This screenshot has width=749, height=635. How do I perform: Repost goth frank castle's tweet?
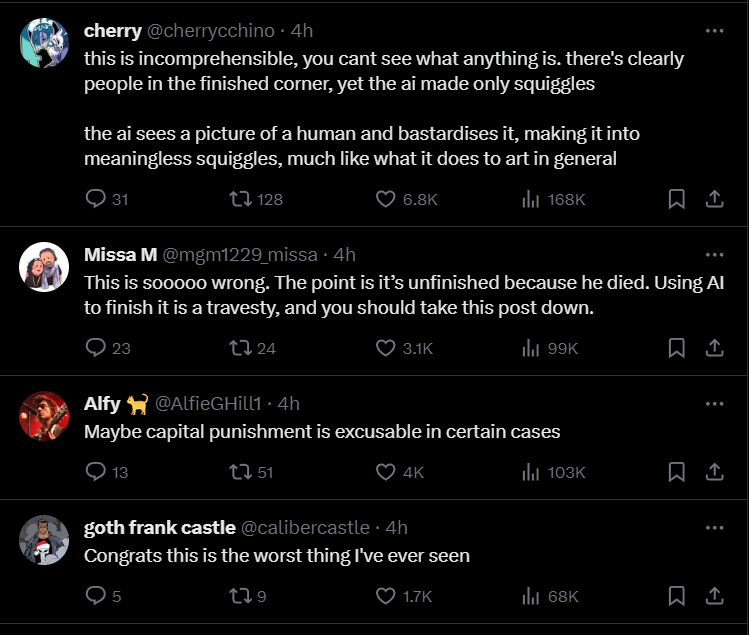pos(240,596)
